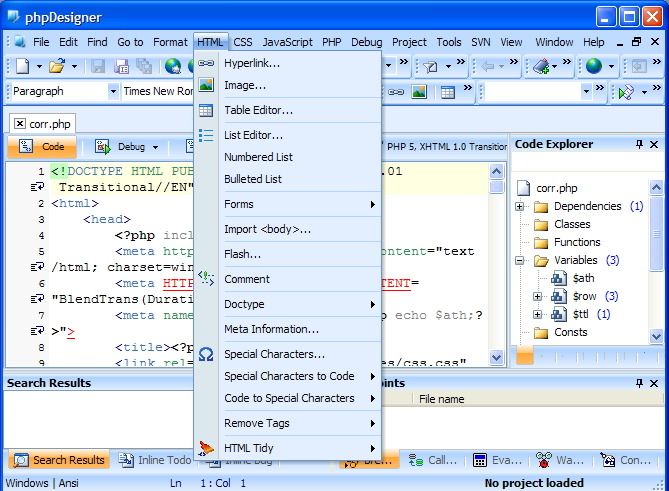
Task: Switch to the Inline Todo bottom tab
Action: tap(154, 460)
